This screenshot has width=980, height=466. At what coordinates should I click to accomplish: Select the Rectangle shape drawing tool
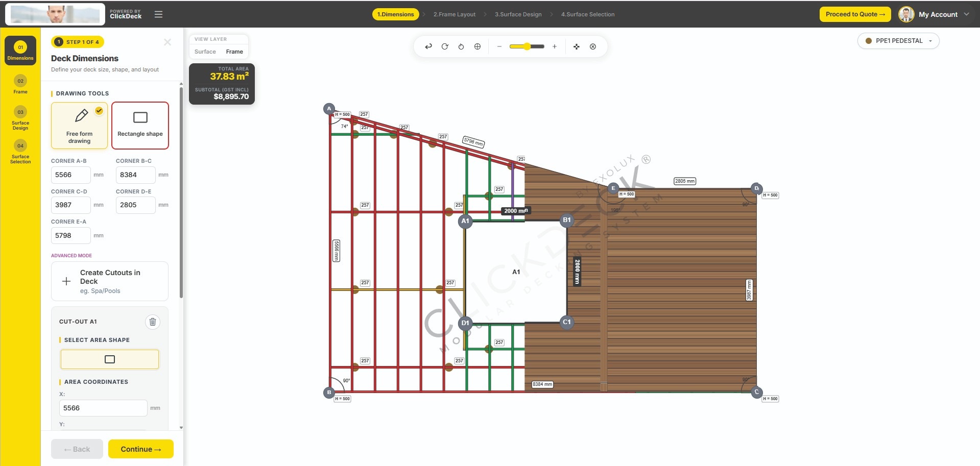pos(140,126)
